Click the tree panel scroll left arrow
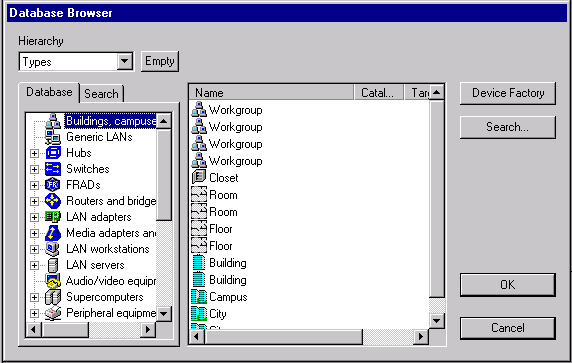The width and height of the screenshot is (572, 363). click(34, 330)
